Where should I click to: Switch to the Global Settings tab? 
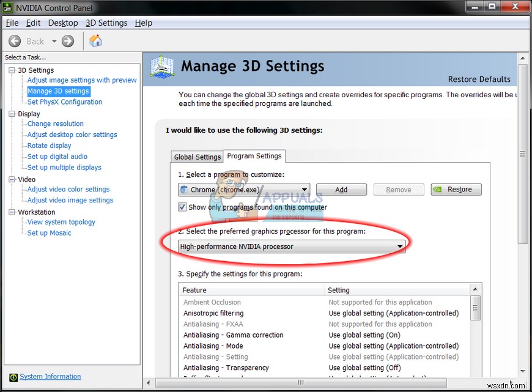[197, 157]
